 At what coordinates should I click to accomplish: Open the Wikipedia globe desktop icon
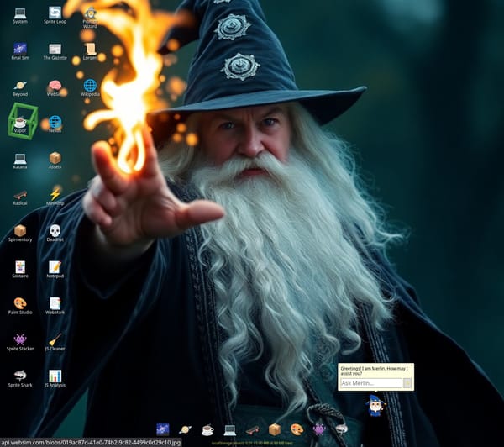pos(90,89)
